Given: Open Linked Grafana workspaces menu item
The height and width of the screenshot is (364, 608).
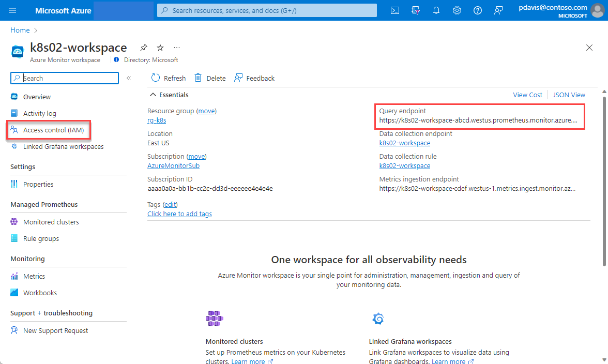Looking at the screenshot, I should point(63,146).
